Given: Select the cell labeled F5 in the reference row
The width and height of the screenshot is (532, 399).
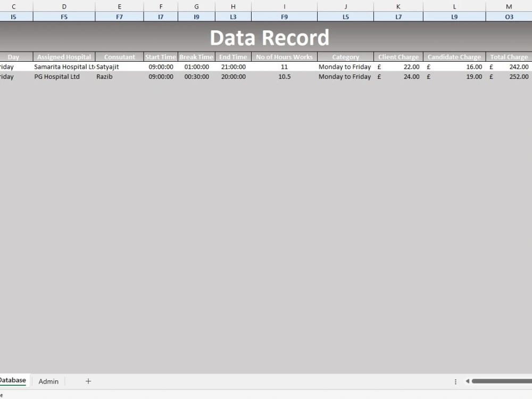Looking at the screenshot, I should [64, 16].
